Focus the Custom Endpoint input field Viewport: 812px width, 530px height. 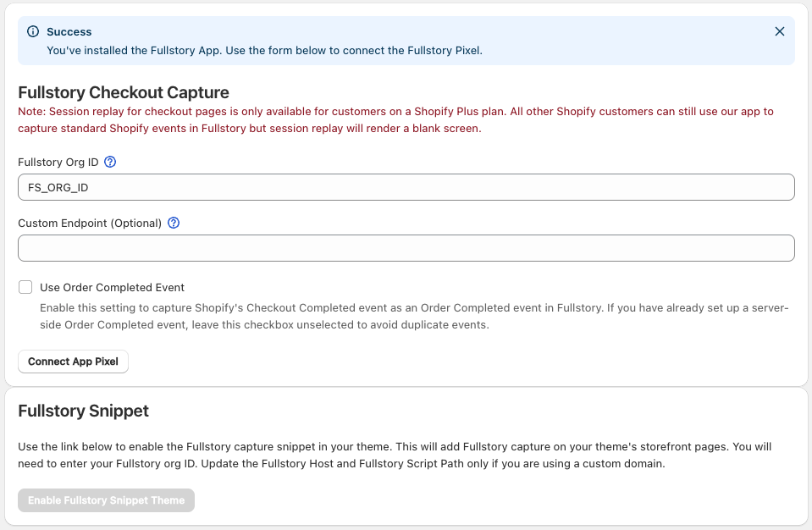click(406, 248)
